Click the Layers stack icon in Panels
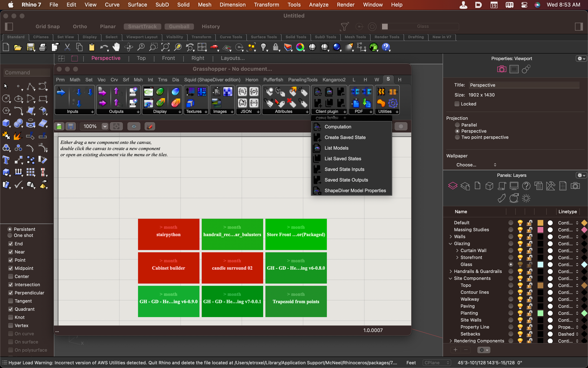This screenshot has height=368, width=588. 452,186
